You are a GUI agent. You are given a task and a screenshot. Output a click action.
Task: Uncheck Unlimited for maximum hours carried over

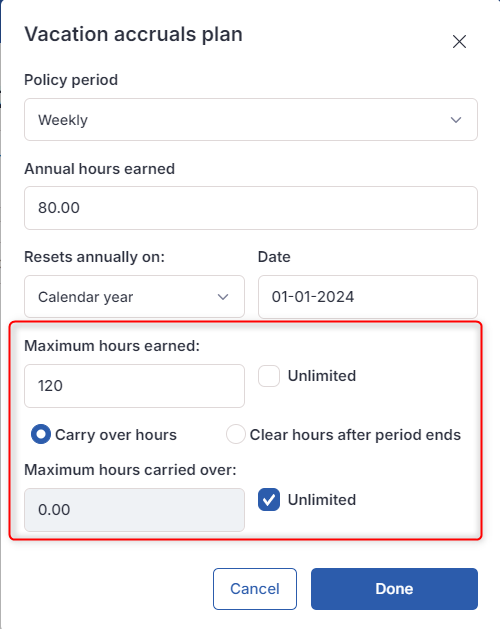pyautogui.click(x=269, y=500)
